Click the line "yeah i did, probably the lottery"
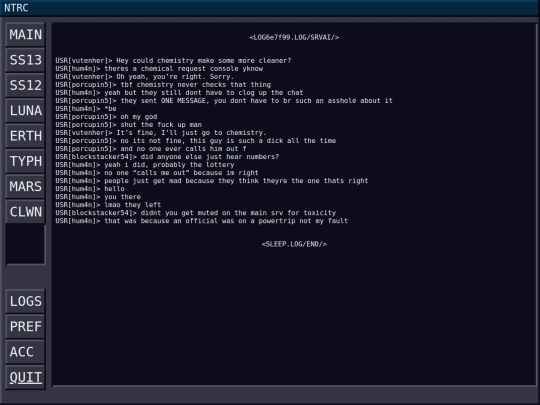The image size is (540, 405). tap(145, 165)
